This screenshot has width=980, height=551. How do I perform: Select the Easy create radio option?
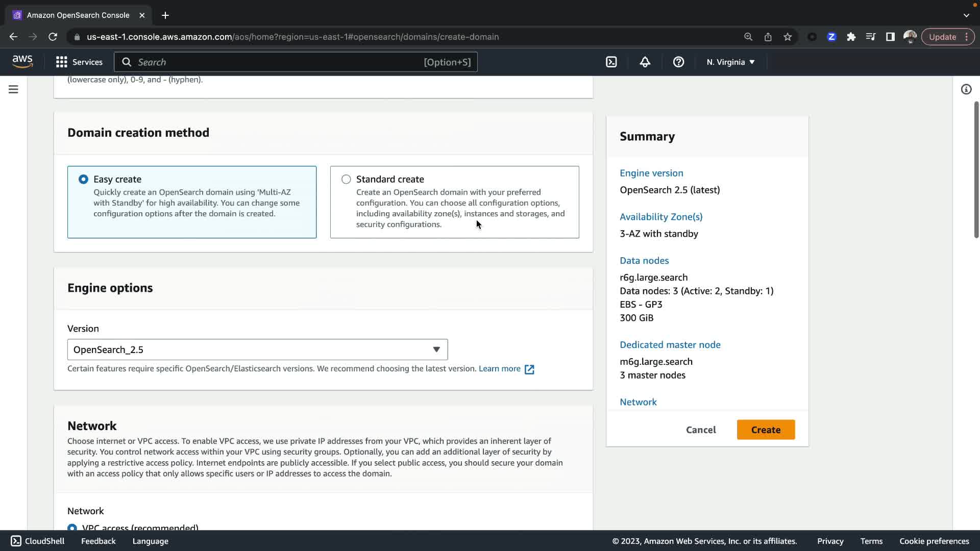click(83, 180)
